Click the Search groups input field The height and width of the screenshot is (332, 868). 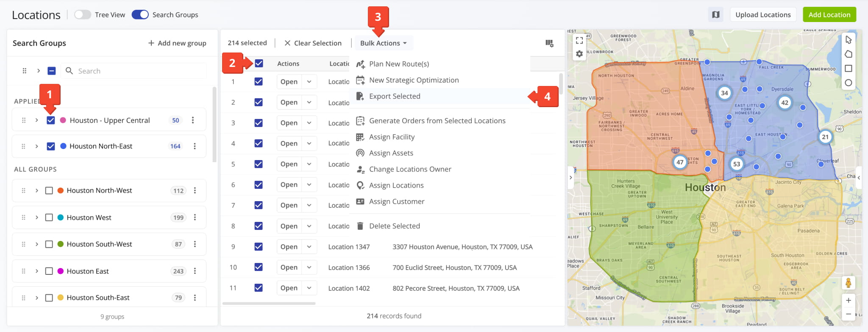pyautogui.click(x=134, y=71)
